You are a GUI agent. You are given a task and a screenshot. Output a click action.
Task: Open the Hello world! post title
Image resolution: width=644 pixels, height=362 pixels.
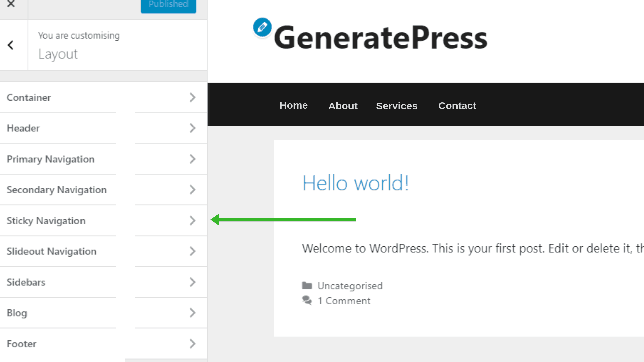[x=356, y=183]
